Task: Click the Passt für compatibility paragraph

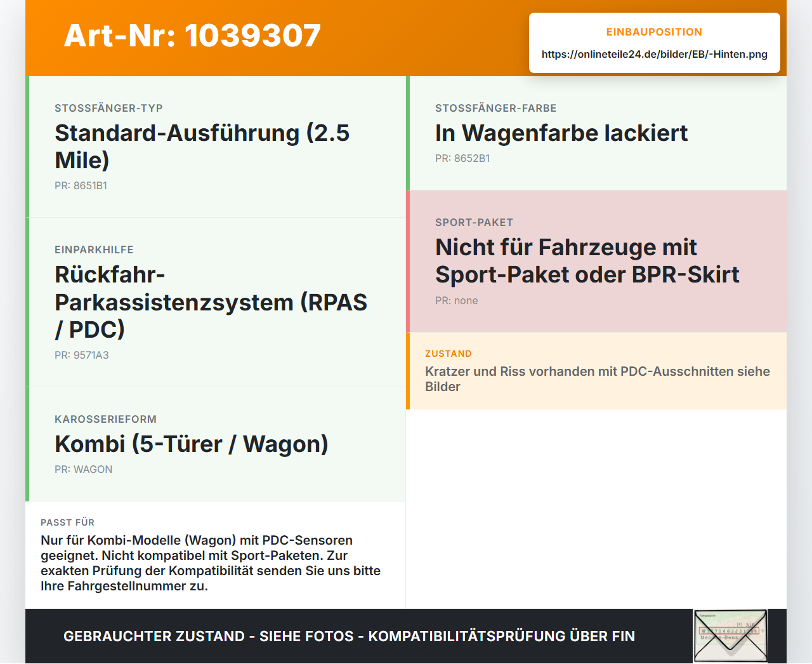Action: (x=211, y=563)
